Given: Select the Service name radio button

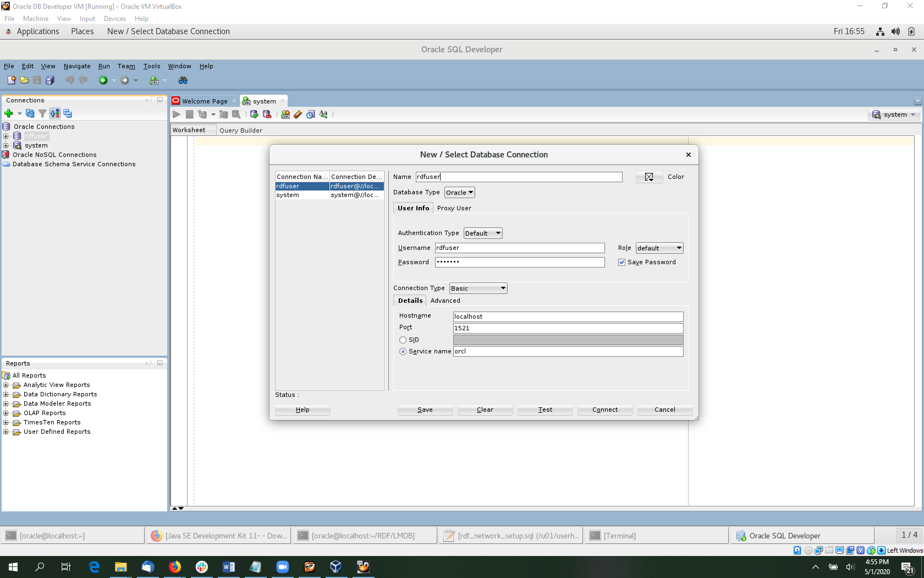Looking at the screenshot, I should click(x=403, y=351).
